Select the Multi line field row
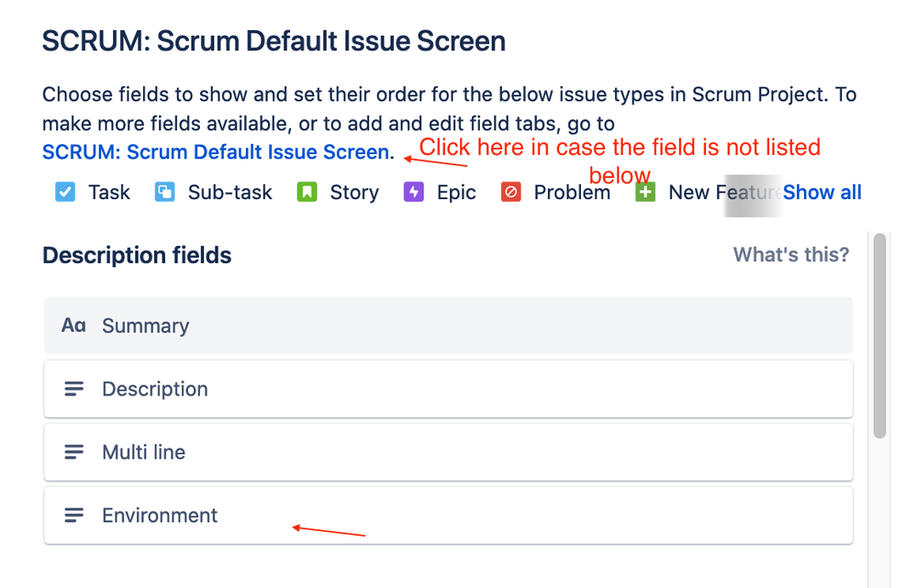Image resolution: width=917 pixels, height=588 pixels. (448, 452)
